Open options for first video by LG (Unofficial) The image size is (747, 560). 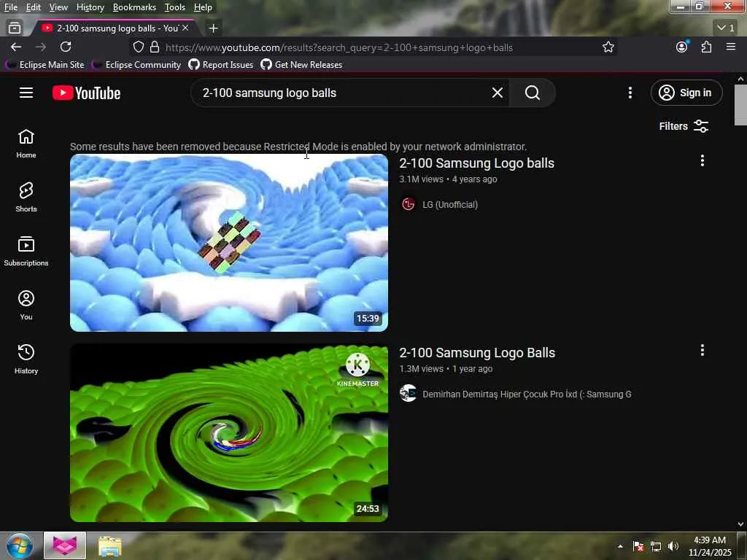702,161
